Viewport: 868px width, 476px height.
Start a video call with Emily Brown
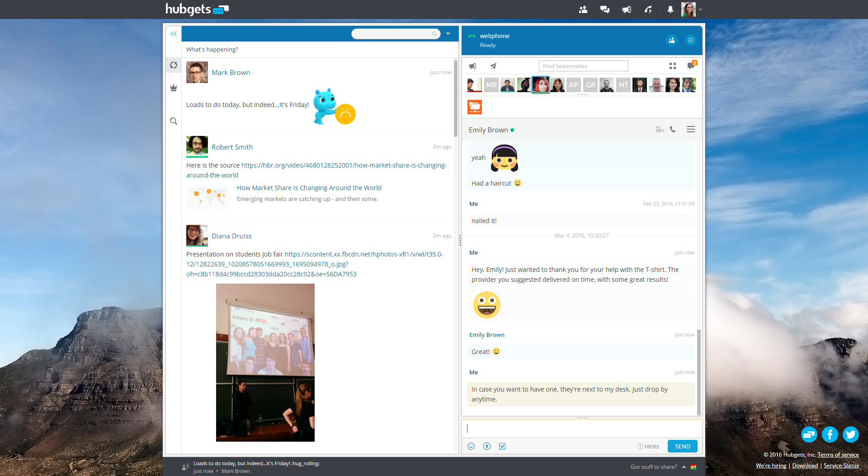tap(660, 130)
